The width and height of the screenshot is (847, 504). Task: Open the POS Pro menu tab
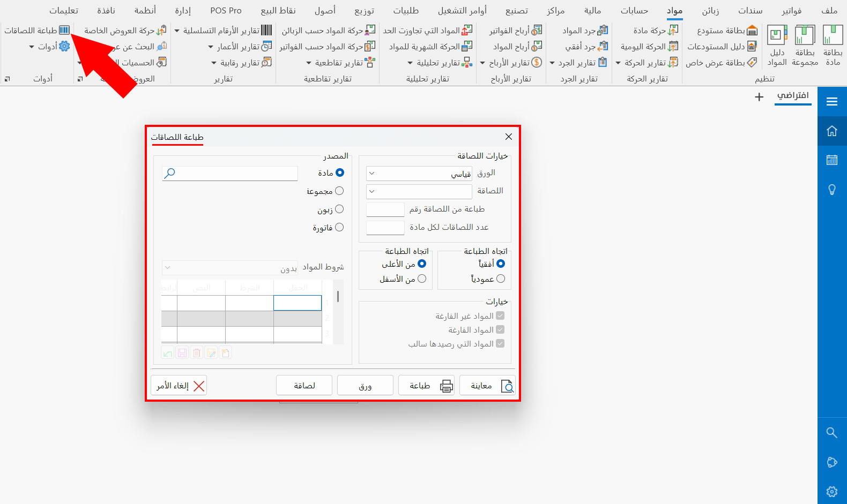(x=226, y=10)
